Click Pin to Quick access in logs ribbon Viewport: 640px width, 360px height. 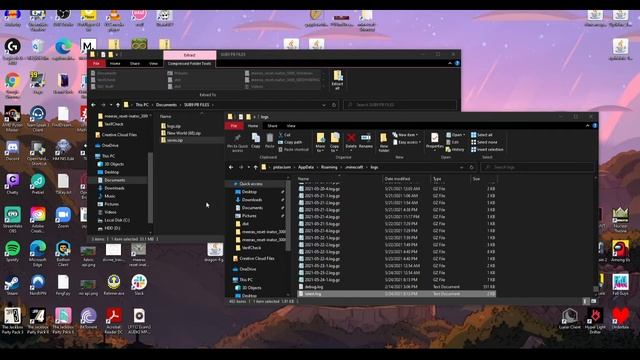[x=237, y=143]
